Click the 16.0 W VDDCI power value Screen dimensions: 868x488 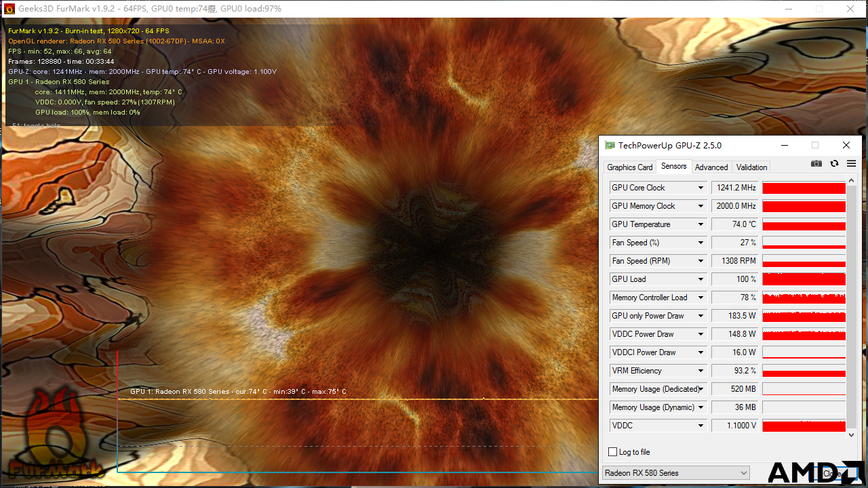[x=734, y=352]
